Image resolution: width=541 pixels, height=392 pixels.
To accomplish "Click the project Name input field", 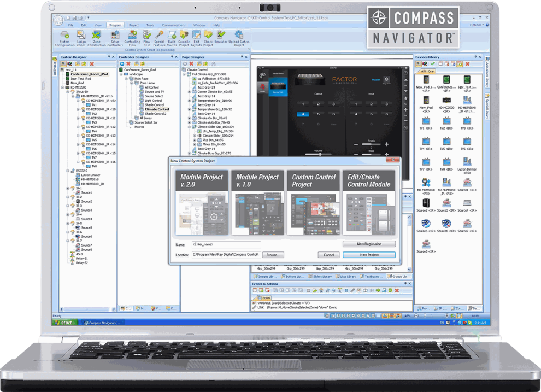I will tap(226, 244).
